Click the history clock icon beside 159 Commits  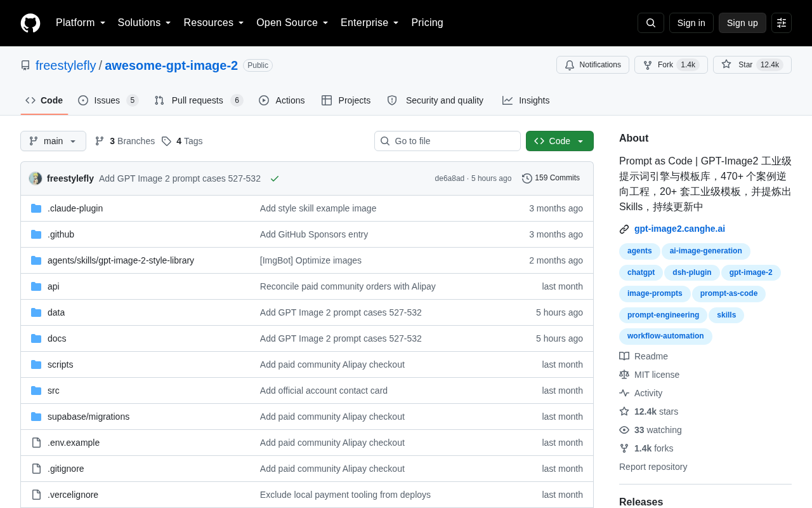click(x=527, y=178)
